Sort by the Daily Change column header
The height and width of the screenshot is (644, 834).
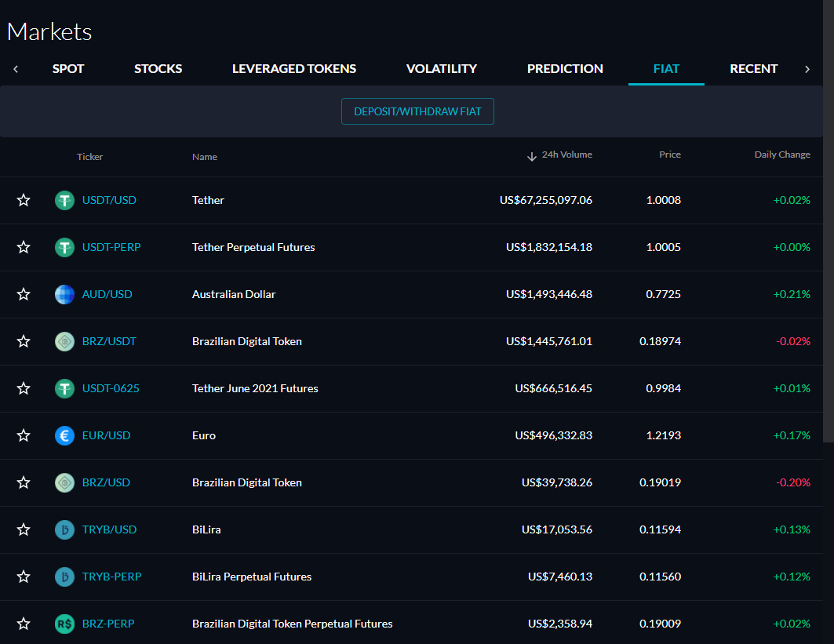(781, 155)
